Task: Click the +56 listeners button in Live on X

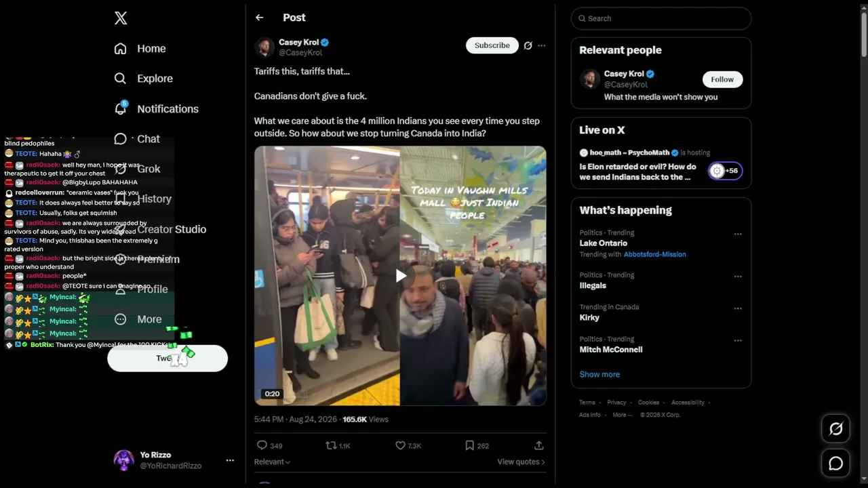Action: pos(725,171)
